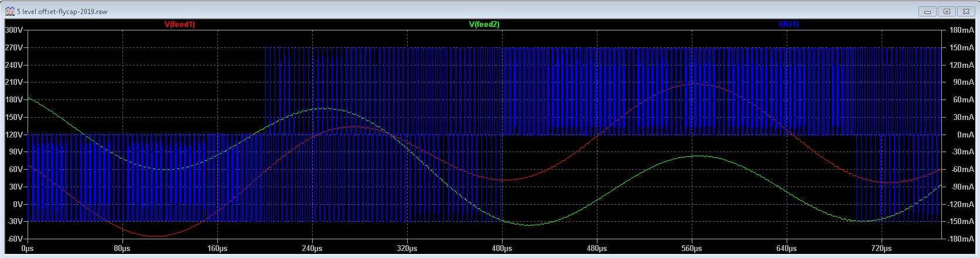Click the 0V left axis label
The image size is (980, 258).
click(x=18, y=204)
